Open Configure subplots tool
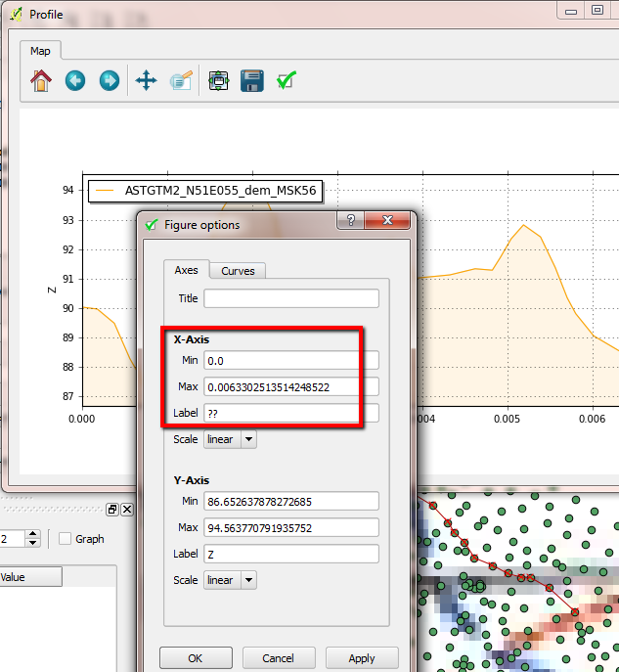The height and width of the screenshot is (672, 619). point(219,80)
